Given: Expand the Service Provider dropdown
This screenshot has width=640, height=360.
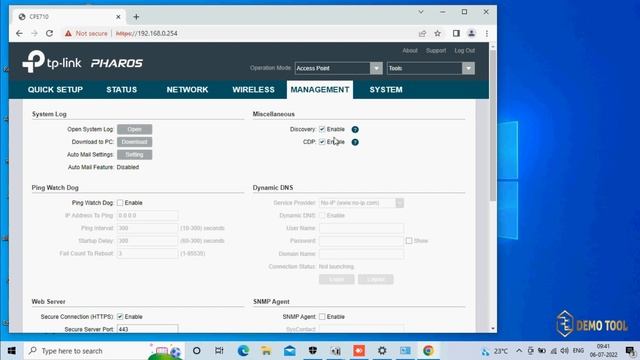Looking at the screenshot, I should coord(399,203).
